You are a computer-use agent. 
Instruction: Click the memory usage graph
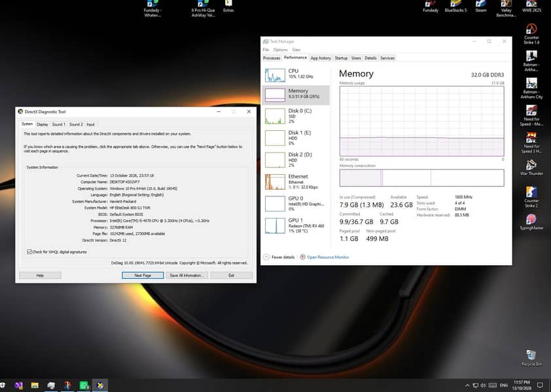pyautogui.click(x=421, y=121)
